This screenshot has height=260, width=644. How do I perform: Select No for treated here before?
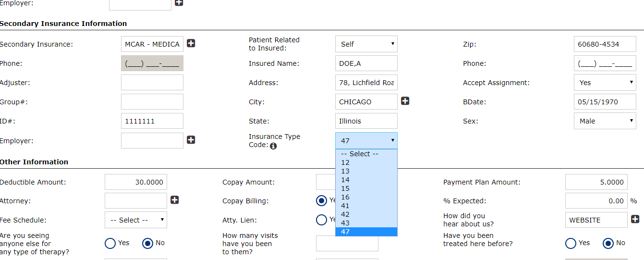point(608,243)
